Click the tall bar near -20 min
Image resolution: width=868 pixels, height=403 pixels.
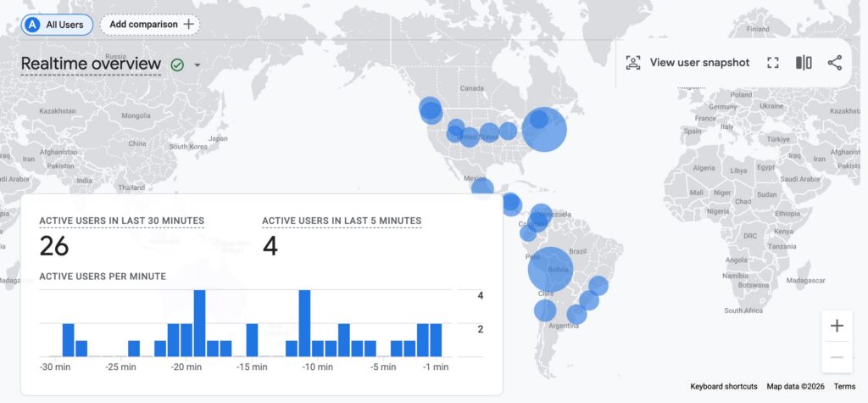click(x=199, y=323)
